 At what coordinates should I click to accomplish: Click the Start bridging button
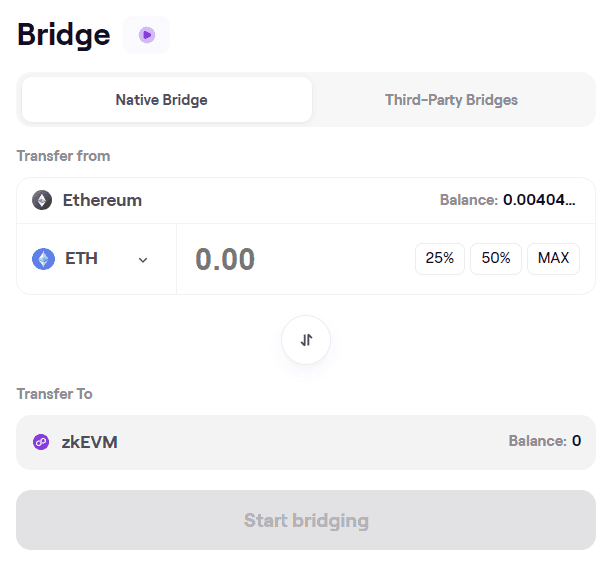point(306,520)
